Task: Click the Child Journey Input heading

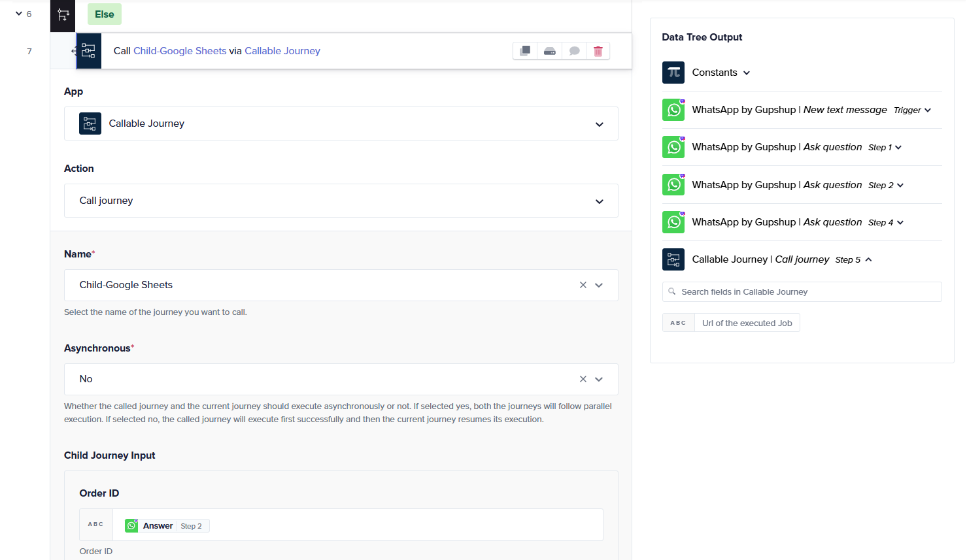Action: 110,455
